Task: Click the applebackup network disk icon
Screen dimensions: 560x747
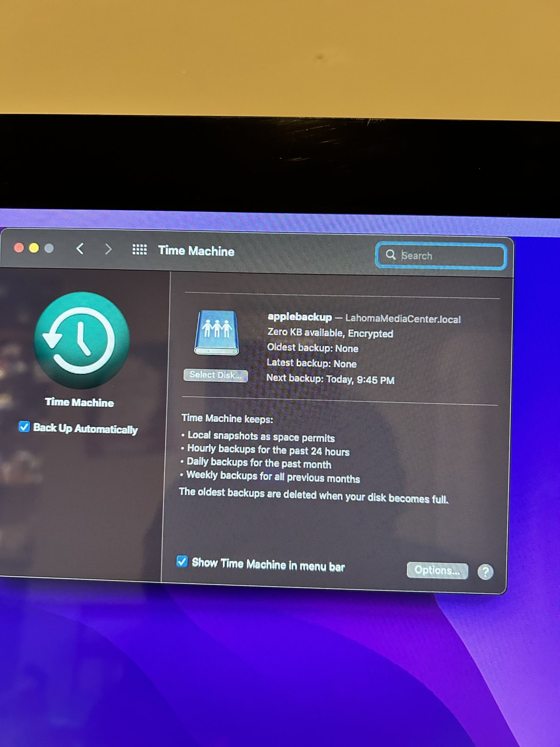Action: point(217,332)
